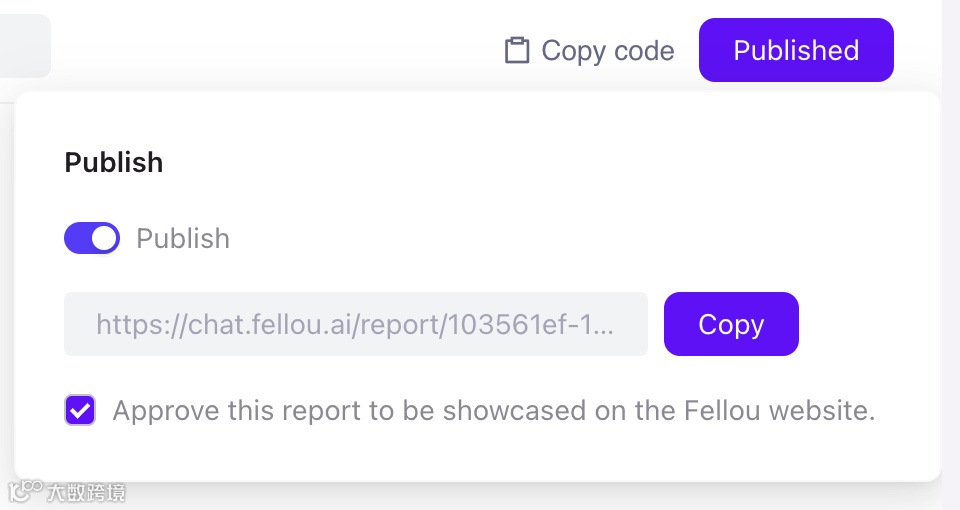Click the Publish heading in the popup
The height and width of the screenshot is (510, 960).
click(x=113, y=162)
